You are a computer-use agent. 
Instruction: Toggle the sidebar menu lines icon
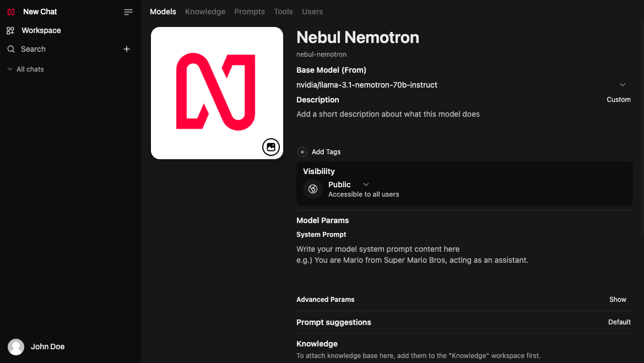coord(128,12)
